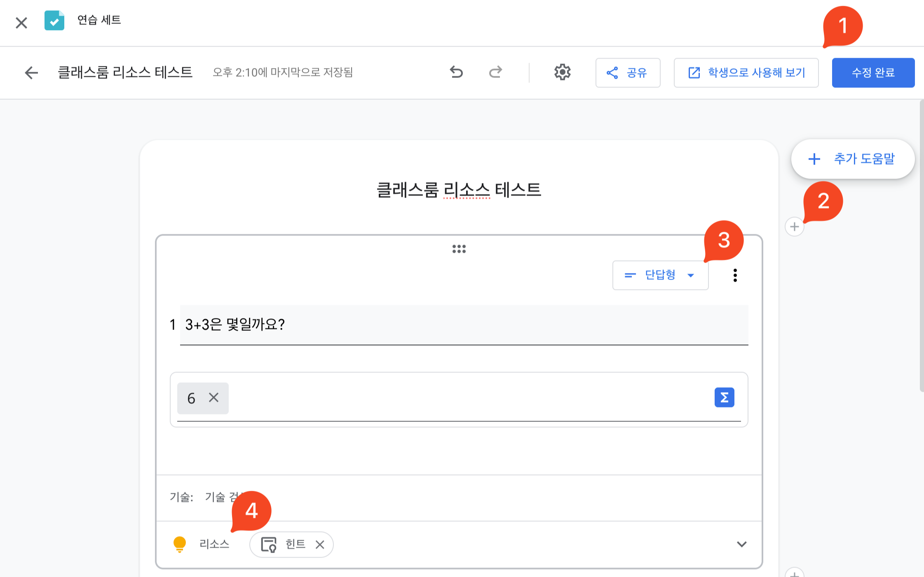
Task: Add a question with the circular plus
Action: 794,226
